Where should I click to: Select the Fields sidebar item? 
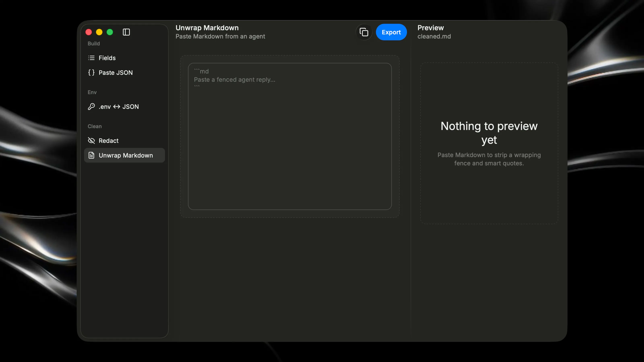point(124,58)
